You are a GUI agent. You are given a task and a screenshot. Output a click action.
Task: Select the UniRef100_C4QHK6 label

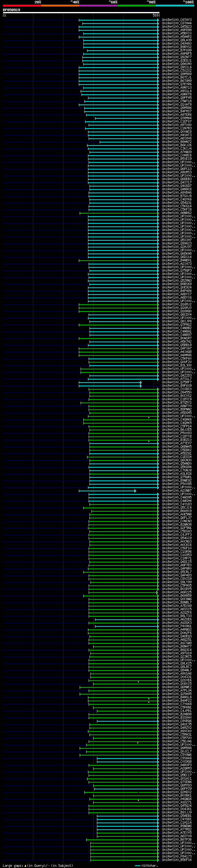(x=177, y=419)
